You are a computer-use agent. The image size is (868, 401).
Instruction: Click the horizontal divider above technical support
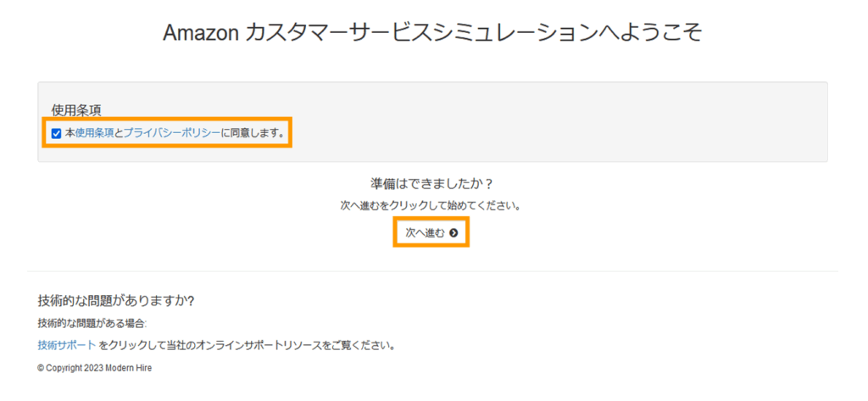[433, 271]
